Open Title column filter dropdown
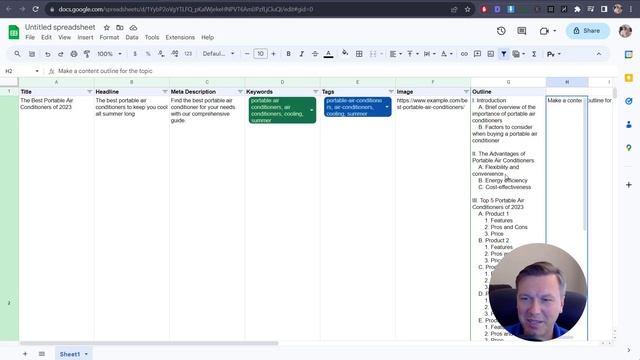Image resolution: width=640 pixels, height=360 pixels. 89,92
